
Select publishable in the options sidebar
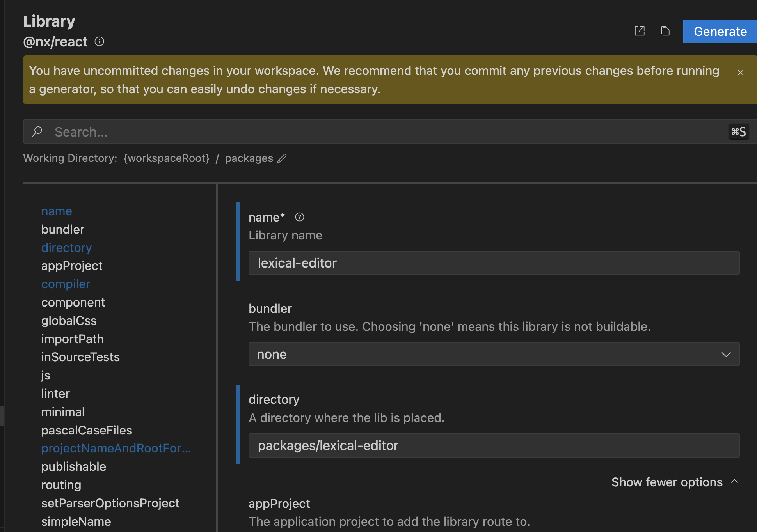point(73,466)
